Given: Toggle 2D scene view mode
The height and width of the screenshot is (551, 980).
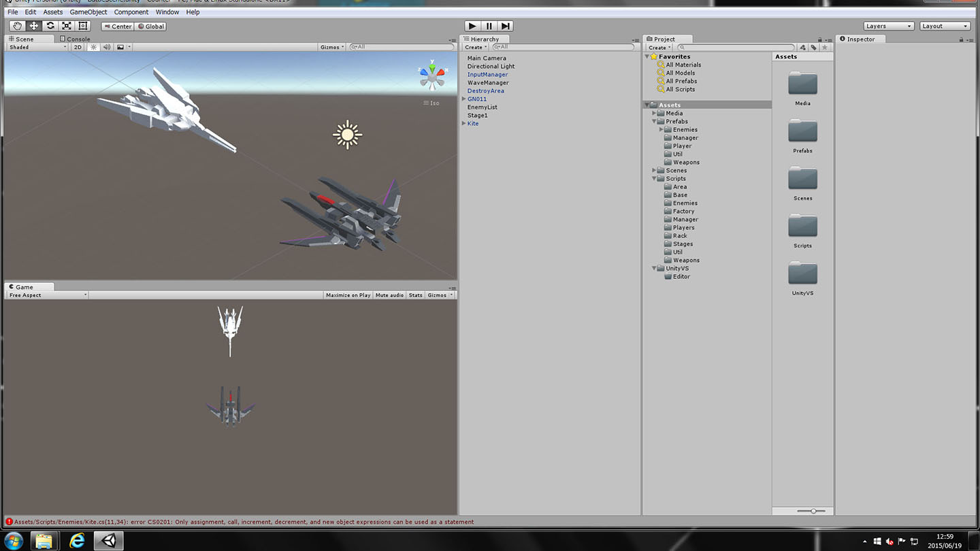Looking at the screenshot, I should point(78,47).
